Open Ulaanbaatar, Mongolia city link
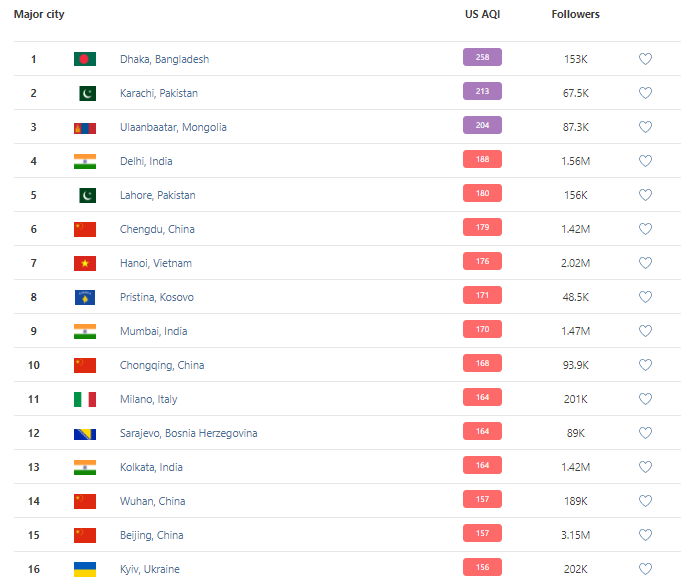681x584 pixels. point(173,127)
